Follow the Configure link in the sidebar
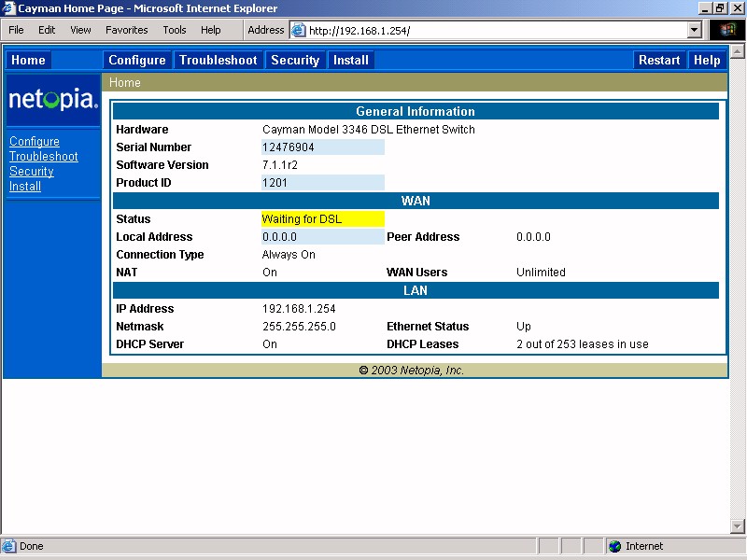 [35, 142]
